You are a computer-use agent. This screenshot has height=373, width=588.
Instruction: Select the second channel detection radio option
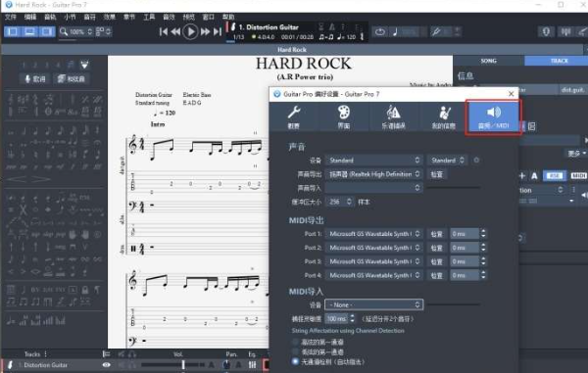tap(296, 351)
